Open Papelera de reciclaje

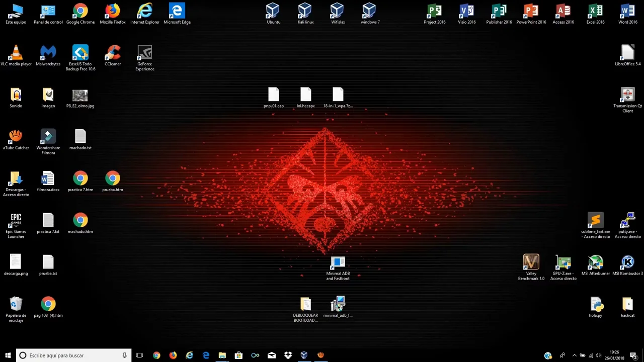coord(16,305)
